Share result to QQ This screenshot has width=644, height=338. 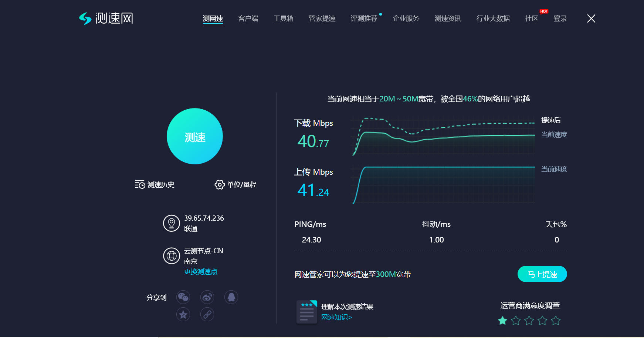(231, 297)
